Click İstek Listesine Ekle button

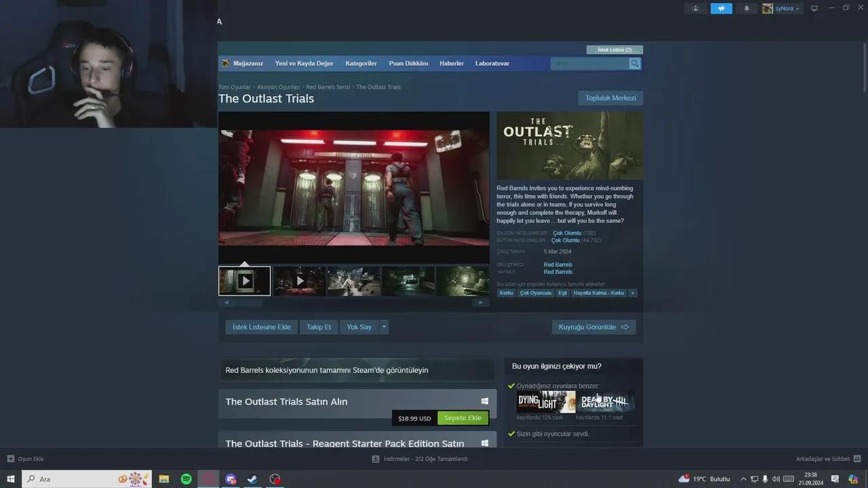tap(261, 327)
